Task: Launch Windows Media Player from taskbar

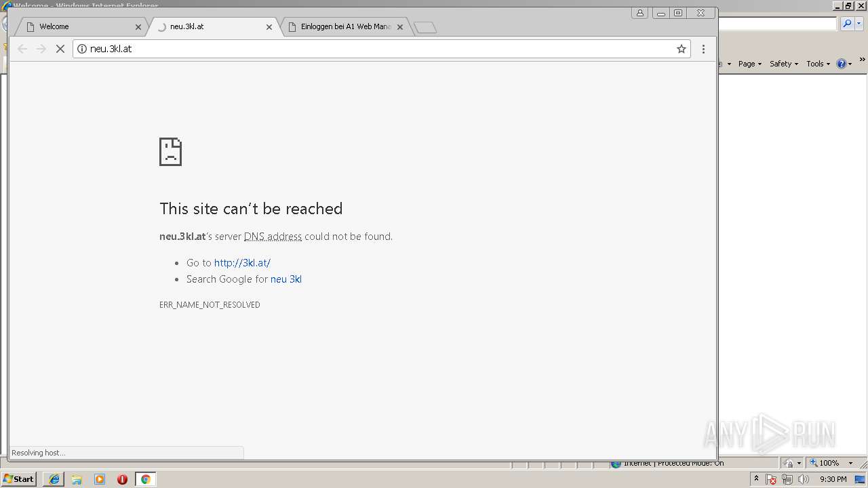Action: point(100,479)
